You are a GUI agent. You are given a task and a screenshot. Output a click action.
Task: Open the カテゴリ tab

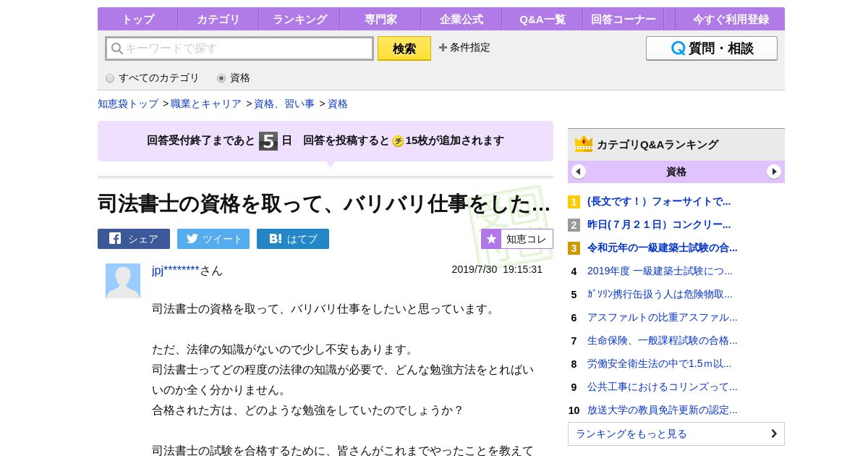(x=218, y=19)
